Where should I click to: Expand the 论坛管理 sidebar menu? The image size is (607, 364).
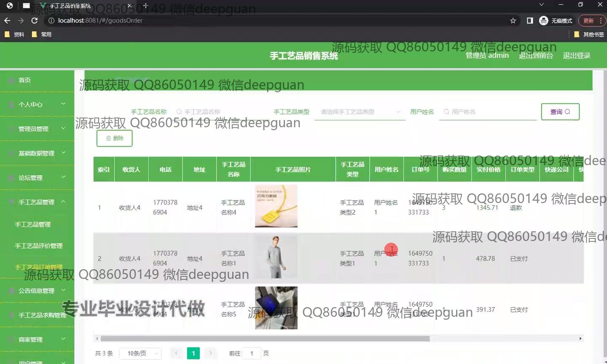[x=37, y=178]
